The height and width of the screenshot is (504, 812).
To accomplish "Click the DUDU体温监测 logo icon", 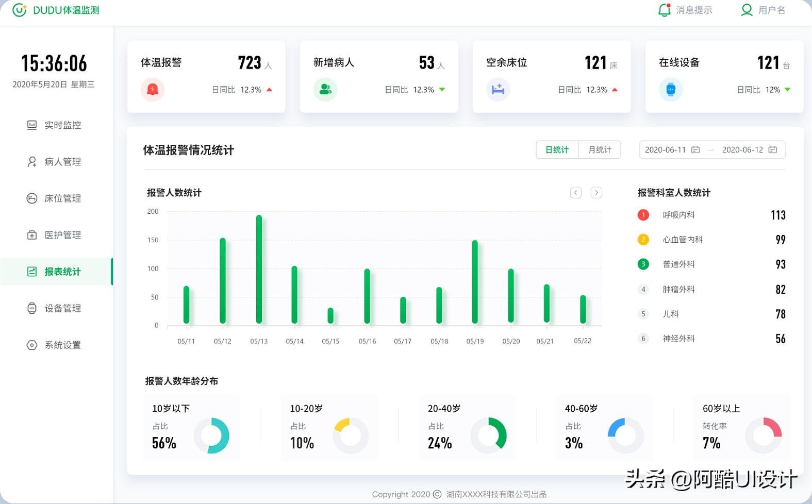I will pos(19,10).
